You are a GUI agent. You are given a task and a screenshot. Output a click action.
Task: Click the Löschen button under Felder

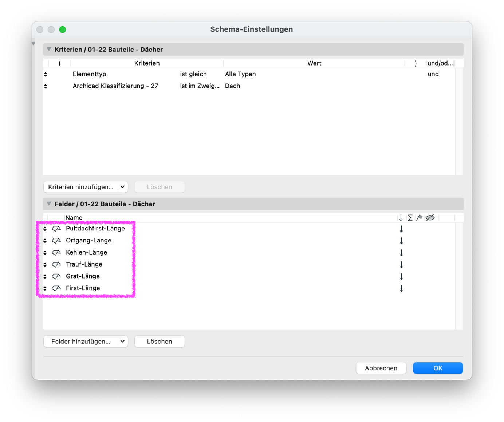tap(160, 342)
